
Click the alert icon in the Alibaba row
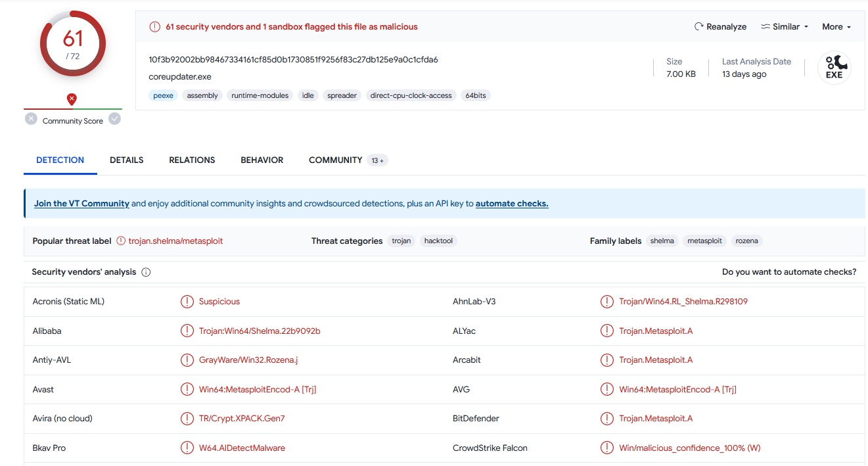(187, 331)
